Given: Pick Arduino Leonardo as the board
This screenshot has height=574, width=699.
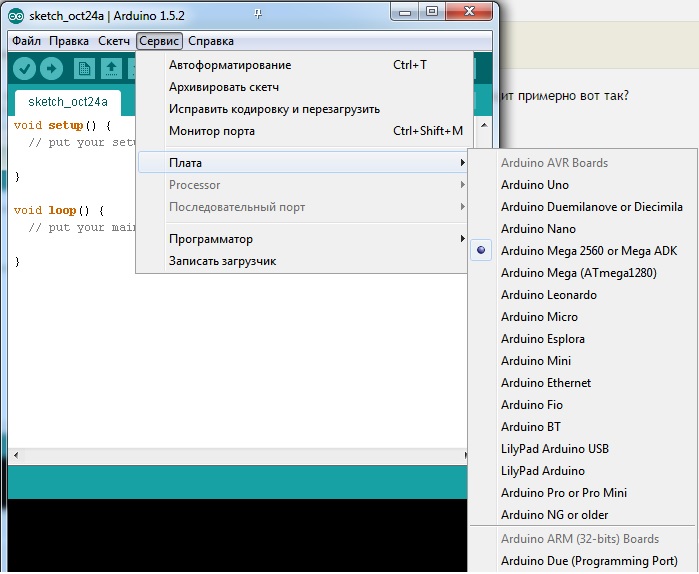Looking at the screenshot, I should tap(549, 295).
